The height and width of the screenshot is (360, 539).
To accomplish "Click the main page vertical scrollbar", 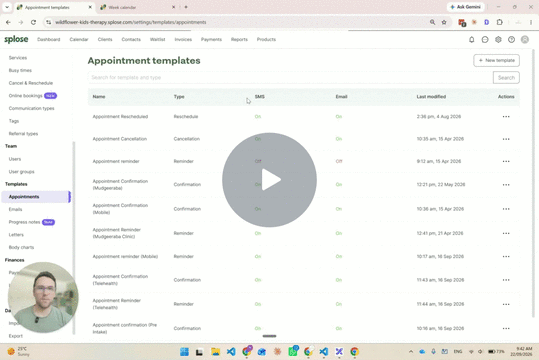I will pyautogui.click(x=533, y=183).
